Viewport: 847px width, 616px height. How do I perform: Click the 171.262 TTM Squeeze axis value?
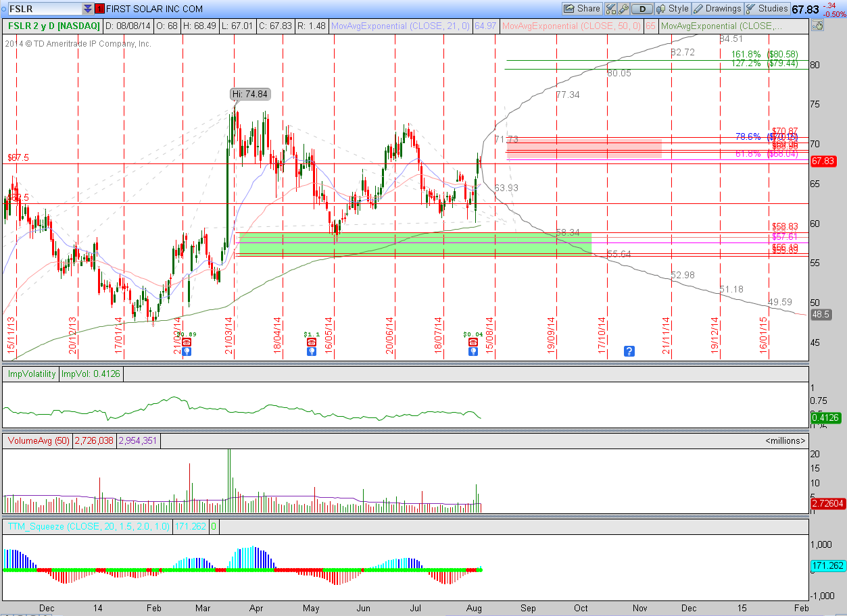pyautogui.click(x=827, y=565)
